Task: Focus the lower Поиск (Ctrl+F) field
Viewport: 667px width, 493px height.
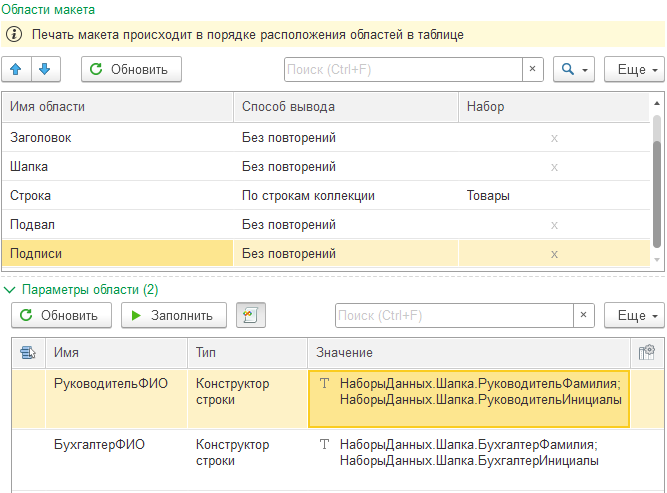Action: [454, 315]
